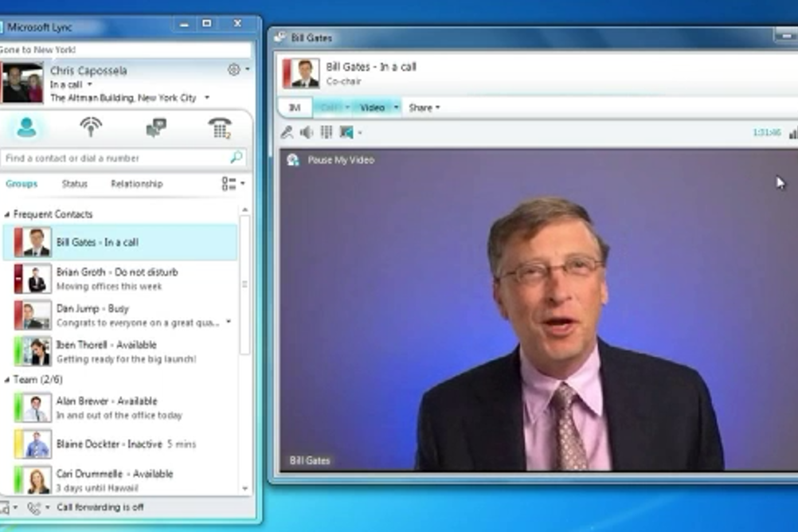Open the Contacts view icon in Lync
Image resolution: width=798 pixels, height=532 pixels.
pyautogui.click(x=26, y=127)
